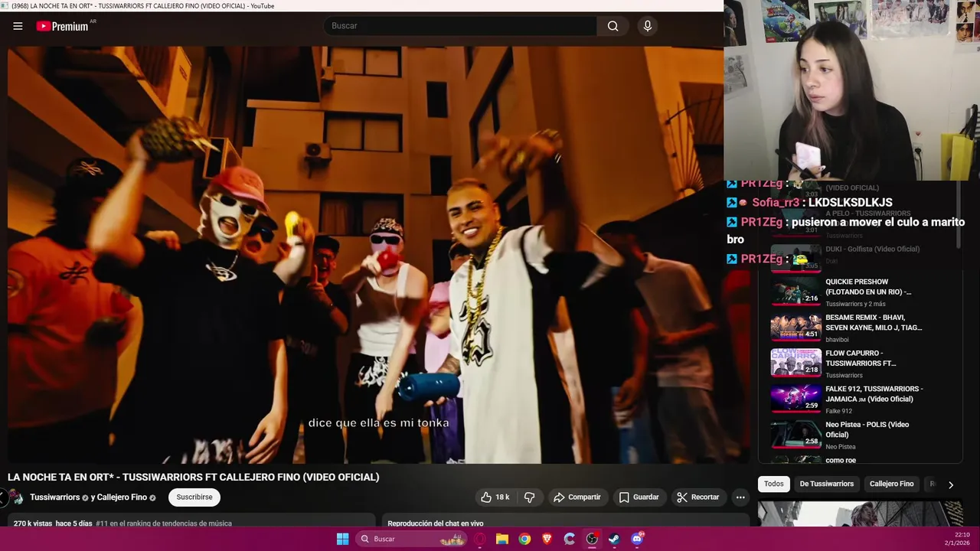980x551 pixels.
Task: Click the '270 k vistas' description text
Action: coord(33,523)
